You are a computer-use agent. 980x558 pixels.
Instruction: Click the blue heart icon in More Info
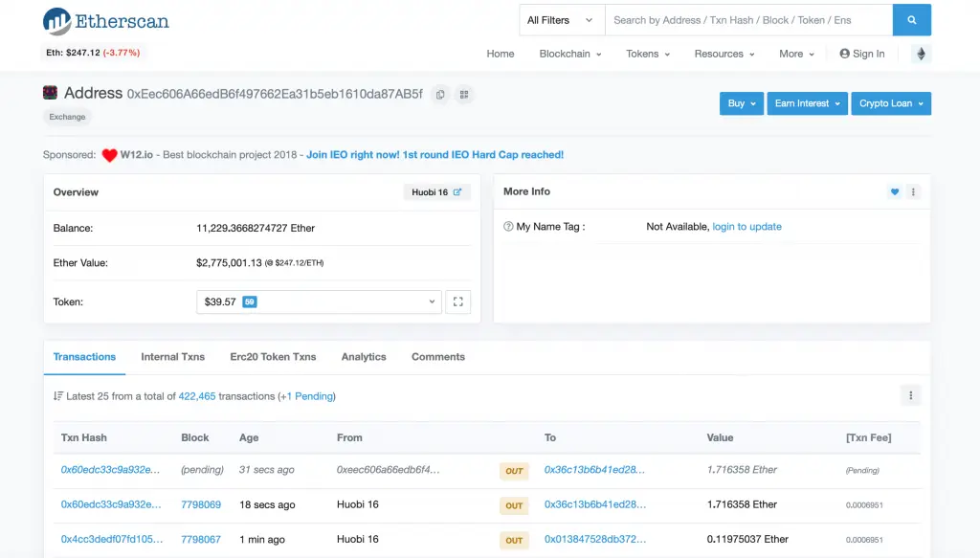tap(895, 191)
